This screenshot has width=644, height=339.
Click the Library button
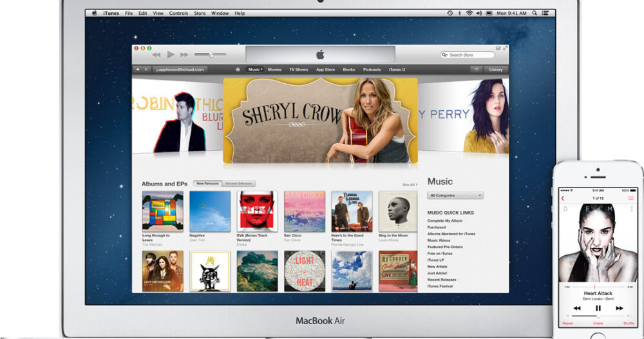tap(495, 70)
